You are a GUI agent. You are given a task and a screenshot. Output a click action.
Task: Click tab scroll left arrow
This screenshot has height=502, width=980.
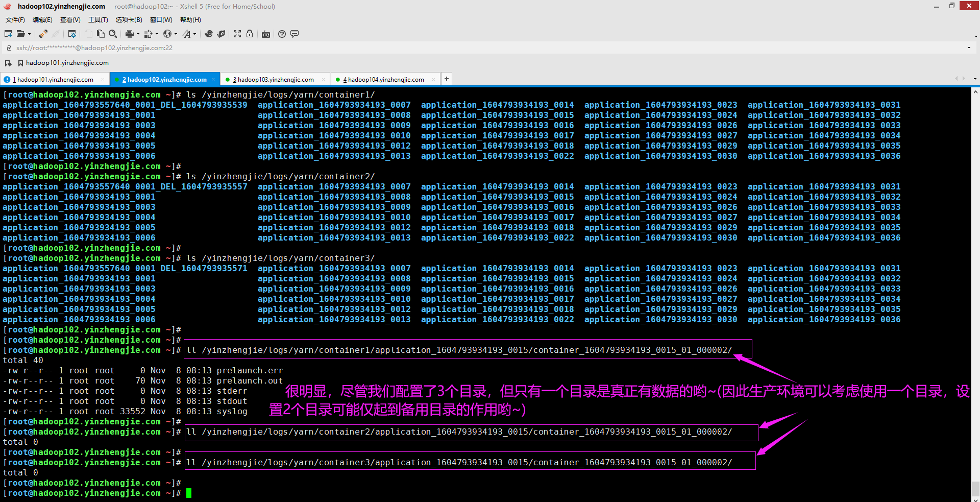tap(957, 79)
